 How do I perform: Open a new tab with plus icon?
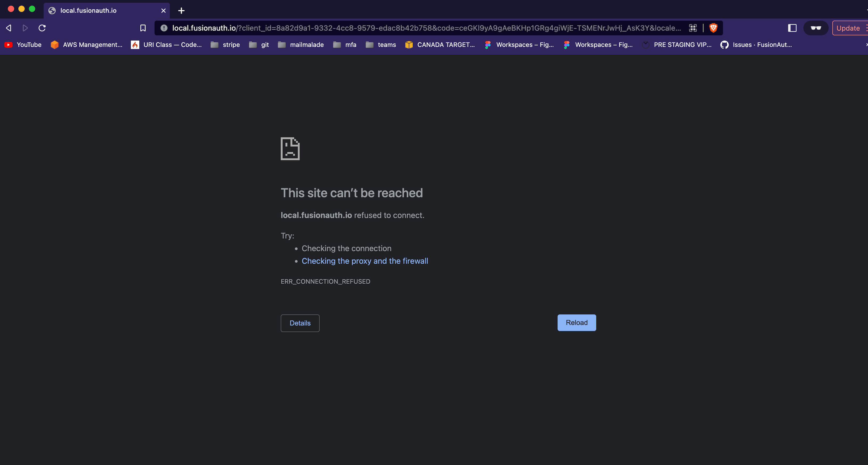(x=181, y=10)
